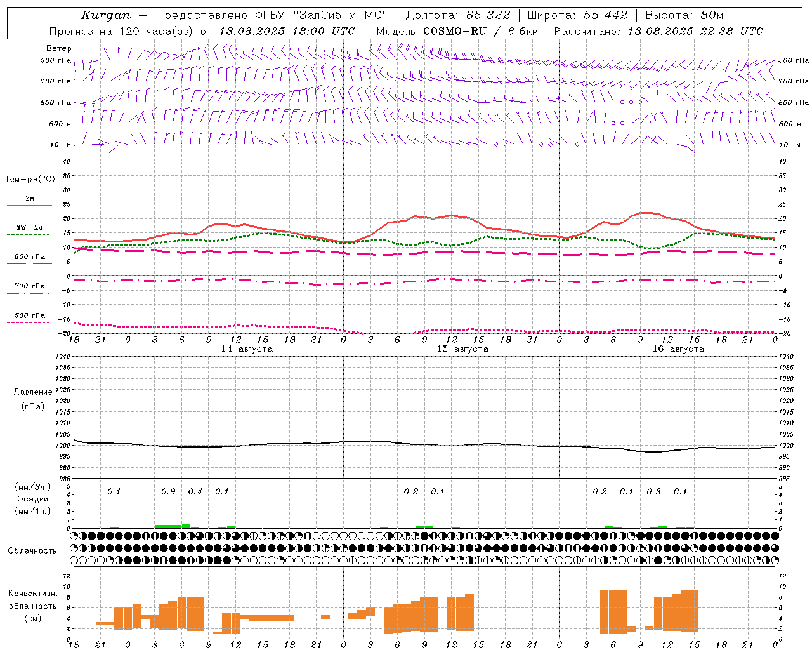This screenshot has height=650, width=812.
Task: Click the 0.9 precipitation amount value
Action: [168, 492]
